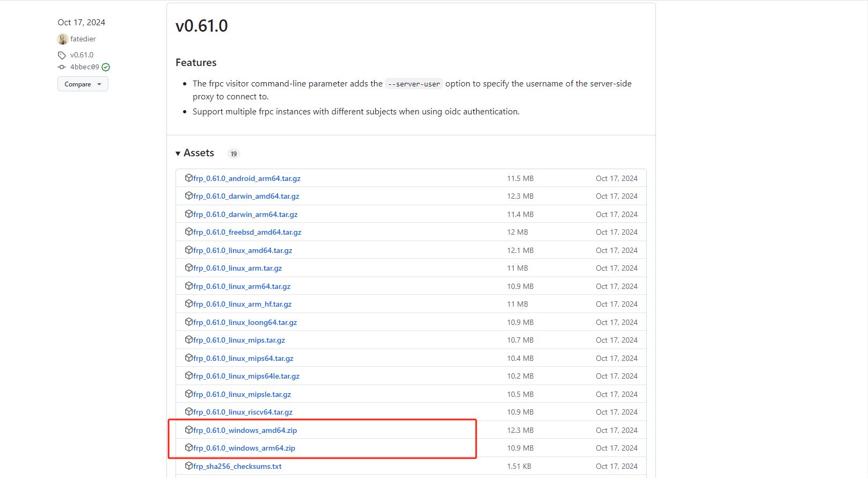This screenshot has width=868, height=478.
Task: Click package icon for sha256 checksums file
Action: pyautogui.click(x=189, y=466)
